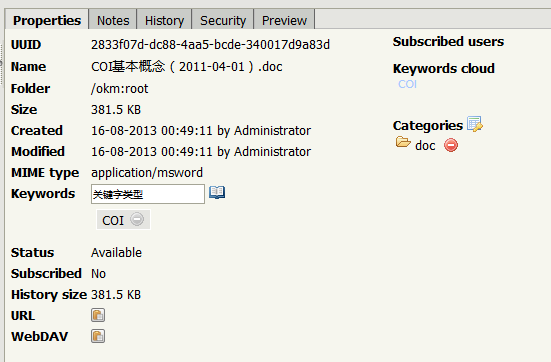Copy the document URL to clipboard
The height and width of the screenshot is (362, 551).
98,315
